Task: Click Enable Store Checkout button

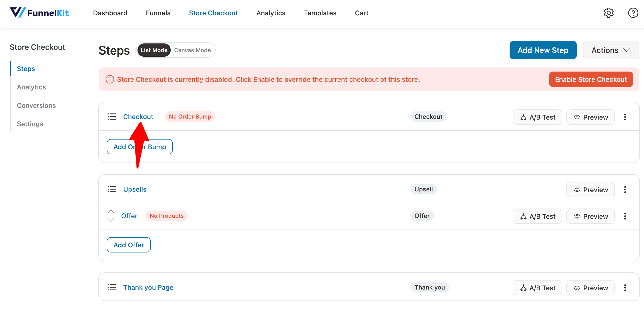Action: [591, 79]
